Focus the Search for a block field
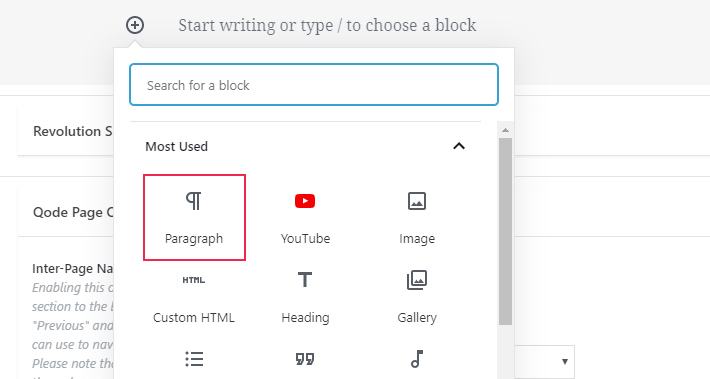 tap(314, 85)
